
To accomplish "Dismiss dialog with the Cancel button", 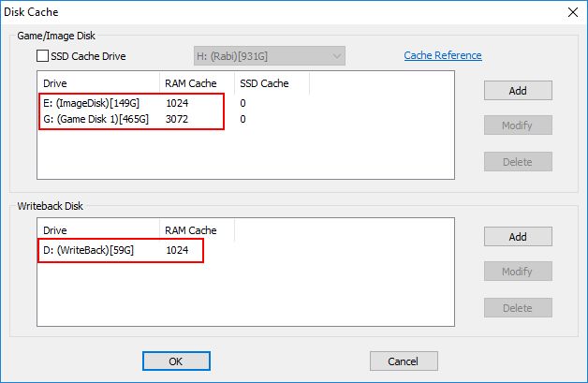I will pyautogui.click(x=404, y=361).
